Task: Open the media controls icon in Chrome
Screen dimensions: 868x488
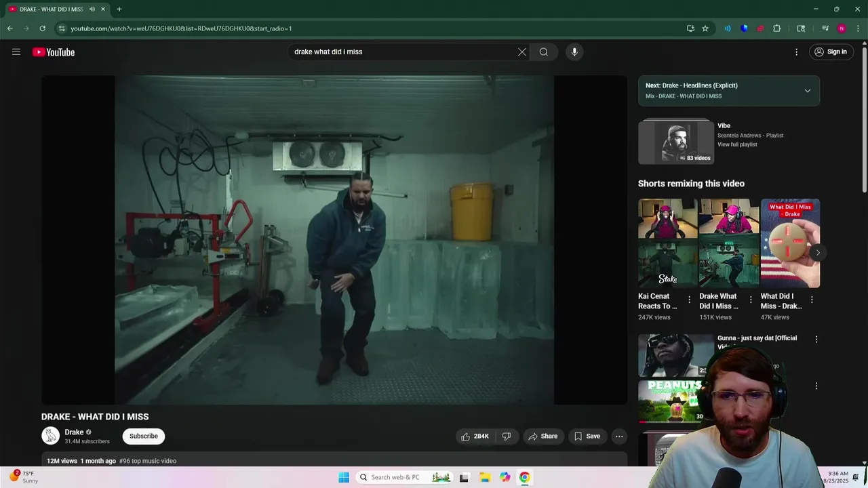Action: tap(825, 28)
